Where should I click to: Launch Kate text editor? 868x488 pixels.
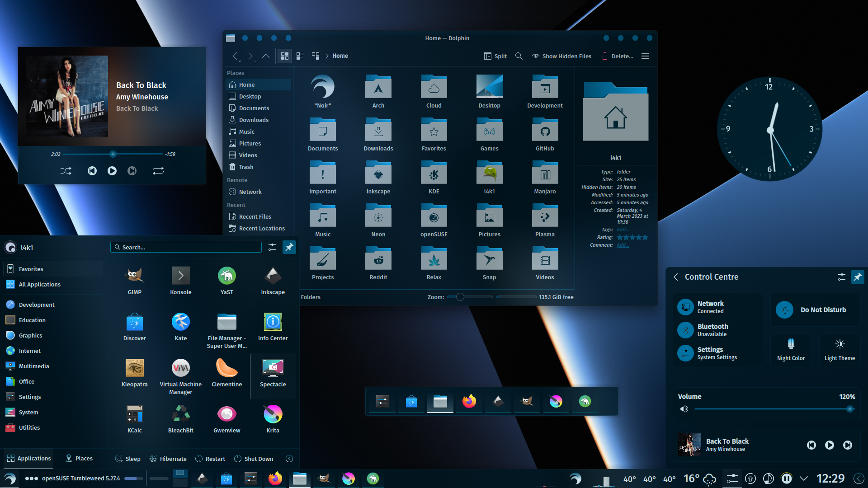click(180, 327)
